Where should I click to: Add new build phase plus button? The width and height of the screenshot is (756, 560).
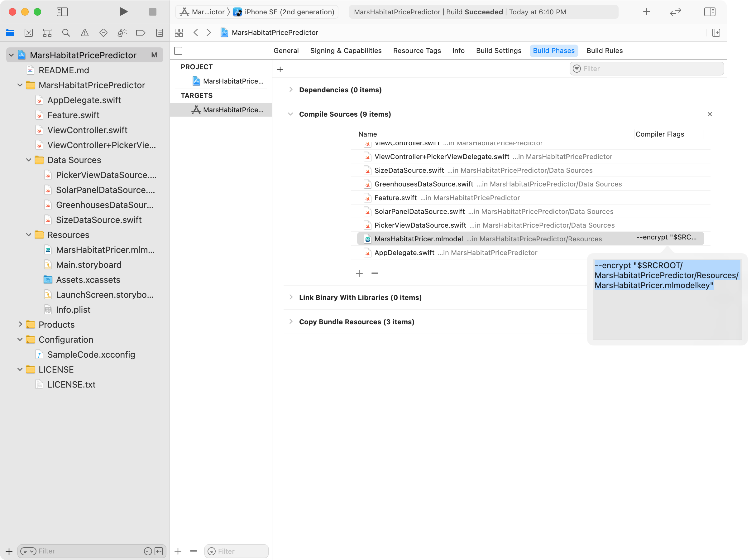coord(280,70)
